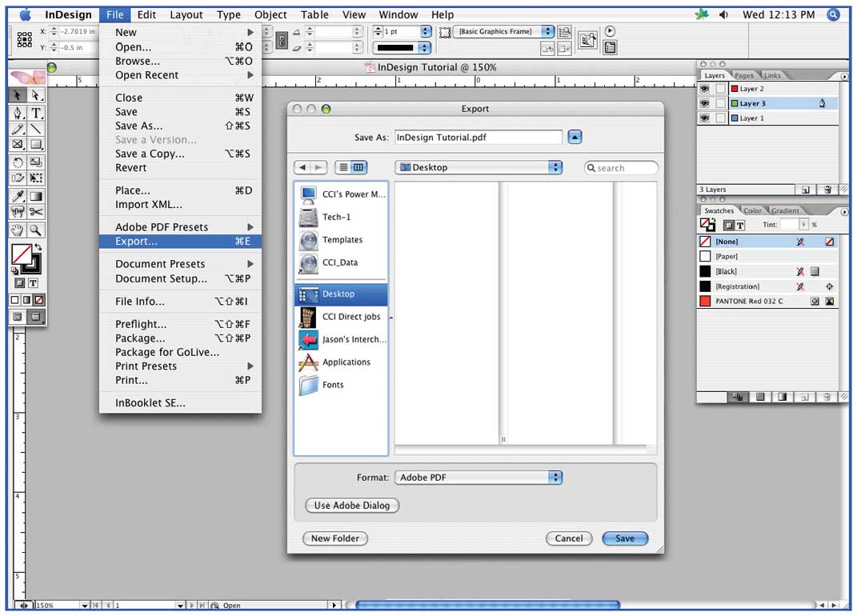Screen dimensions: 857x616
Task: Select the Button tool
Action: click(x=18, y=211)
